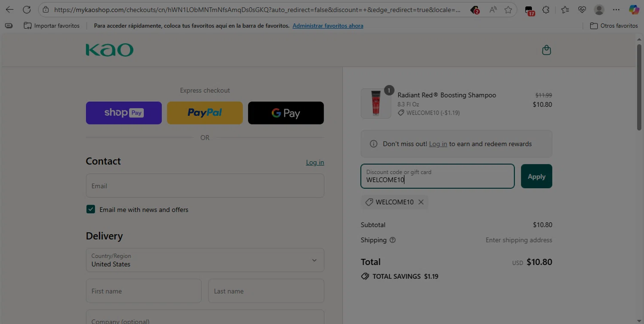Open the shopping bag cart icon
Viewport: 644px width, 324px height.
[546, 50]
